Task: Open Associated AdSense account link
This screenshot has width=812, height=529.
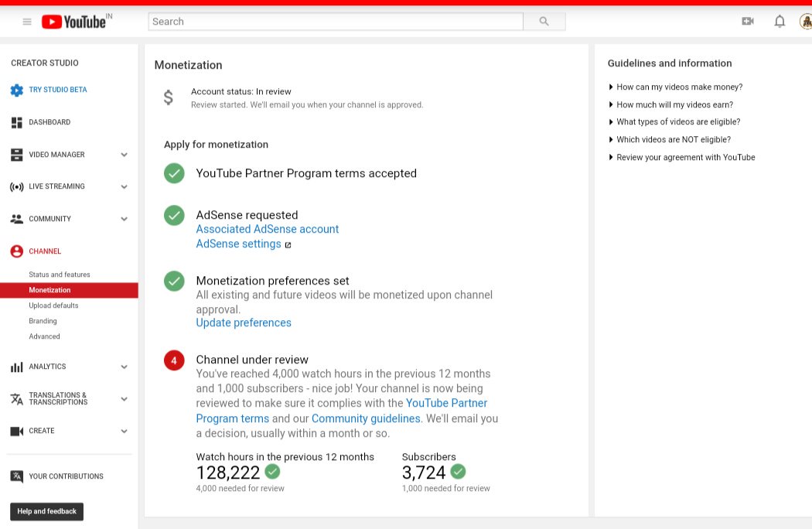Action: click(268, 229)
